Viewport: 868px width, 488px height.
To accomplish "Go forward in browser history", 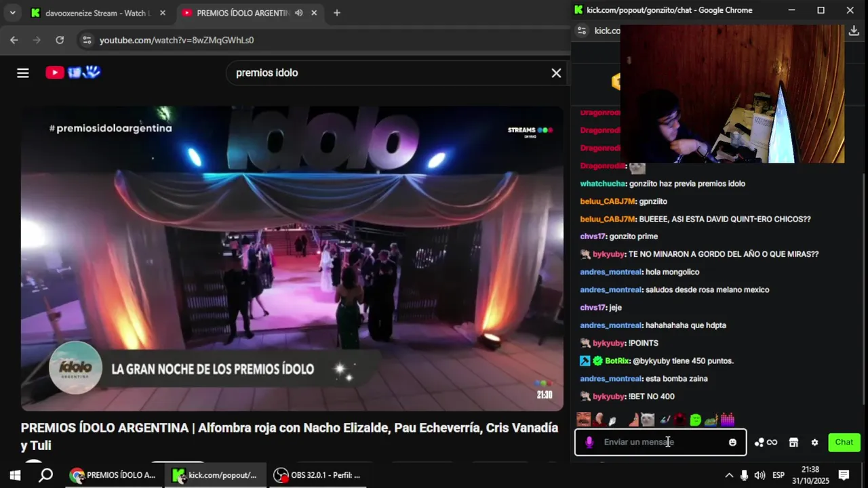I will pos(37,40).
